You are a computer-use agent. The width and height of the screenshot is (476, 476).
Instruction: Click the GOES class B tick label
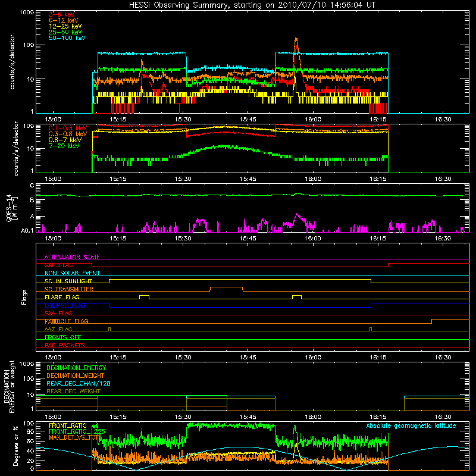(32, 201)
